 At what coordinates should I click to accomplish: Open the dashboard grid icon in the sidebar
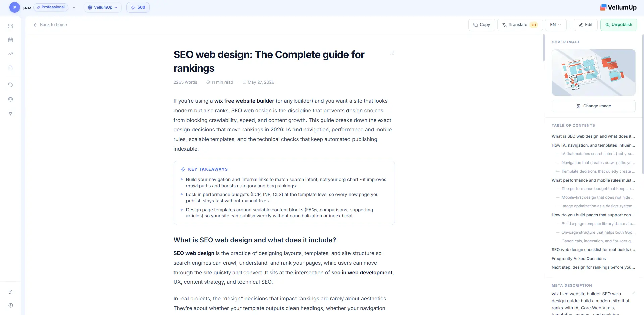[x=11, y=26]
